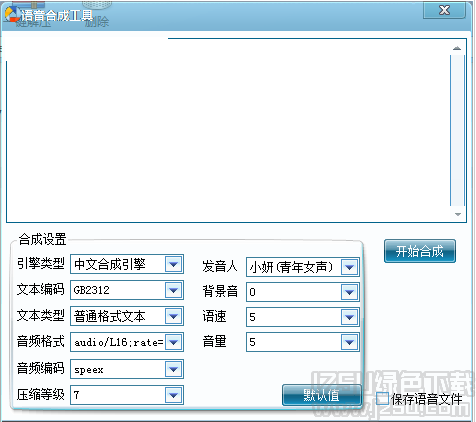Open the 引擎类型 dropdown arrow
This screenshot has width=476, height=422.
[x=174, y=264]
